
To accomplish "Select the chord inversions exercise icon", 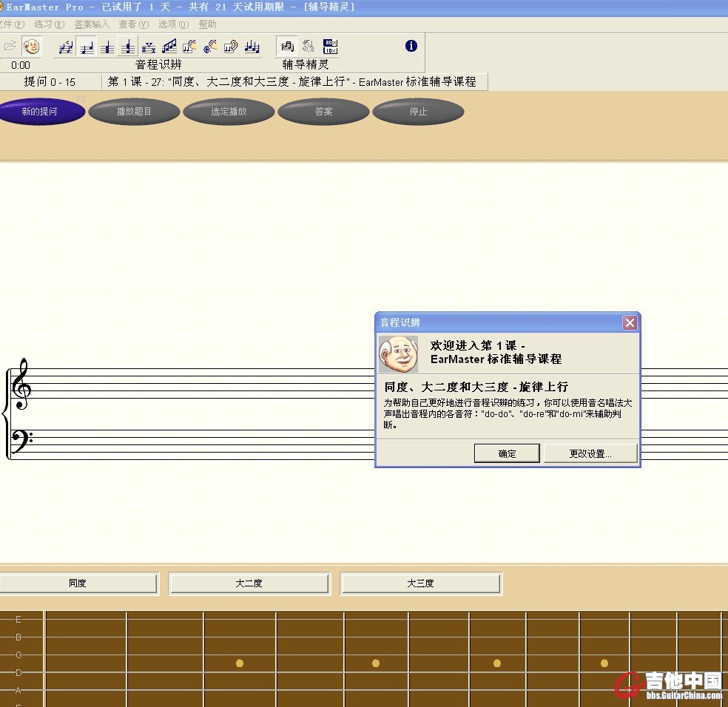I will (x=128, y=47).
